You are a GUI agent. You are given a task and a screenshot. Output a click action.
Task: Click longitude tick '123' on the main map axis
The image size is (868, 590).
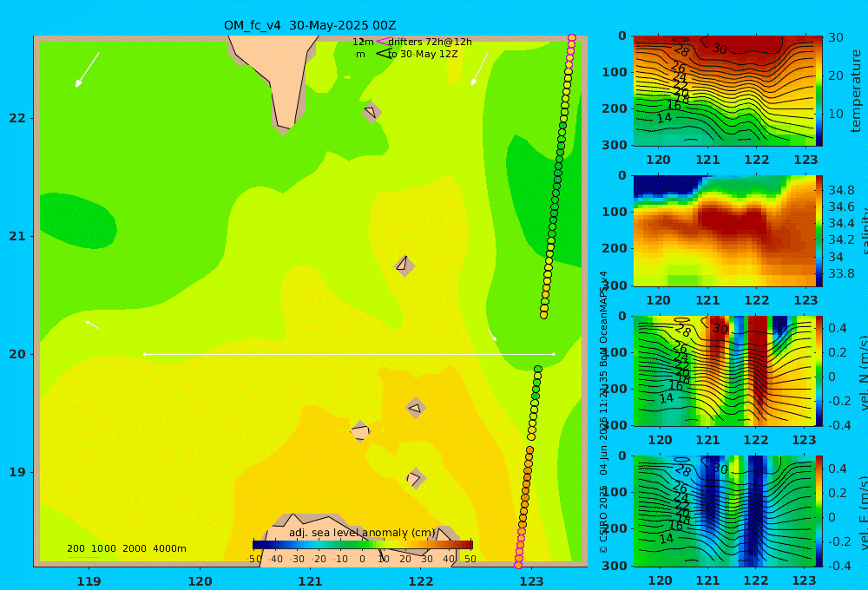pyautogui.click(x=532, y=581)
